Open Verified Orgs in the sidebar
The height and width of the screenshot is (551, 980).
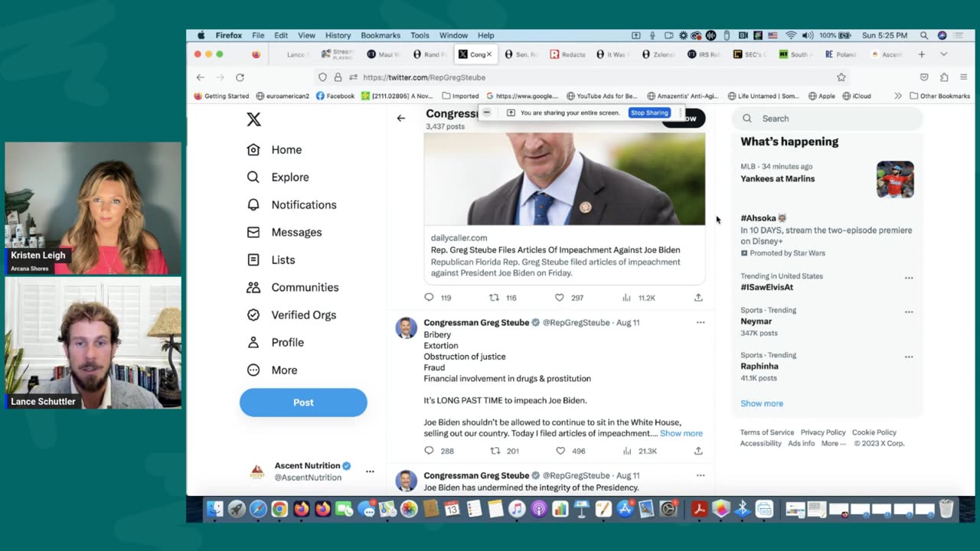[x=291, y=315]
